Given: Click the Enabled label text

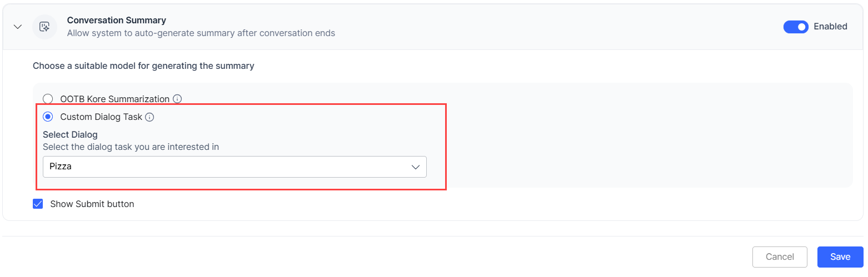Looking at the screenshot, I should click(830, 27).
